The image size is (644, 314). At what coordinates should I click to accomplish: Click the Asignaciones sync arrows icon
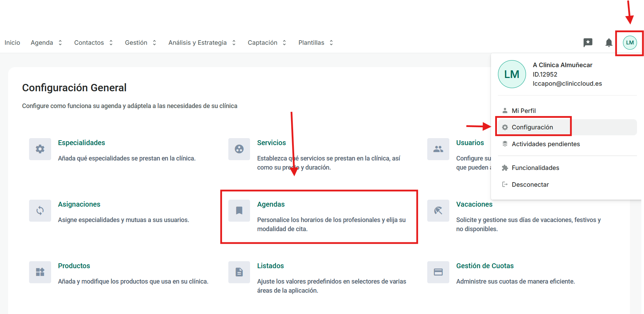[x=40, y=210]
